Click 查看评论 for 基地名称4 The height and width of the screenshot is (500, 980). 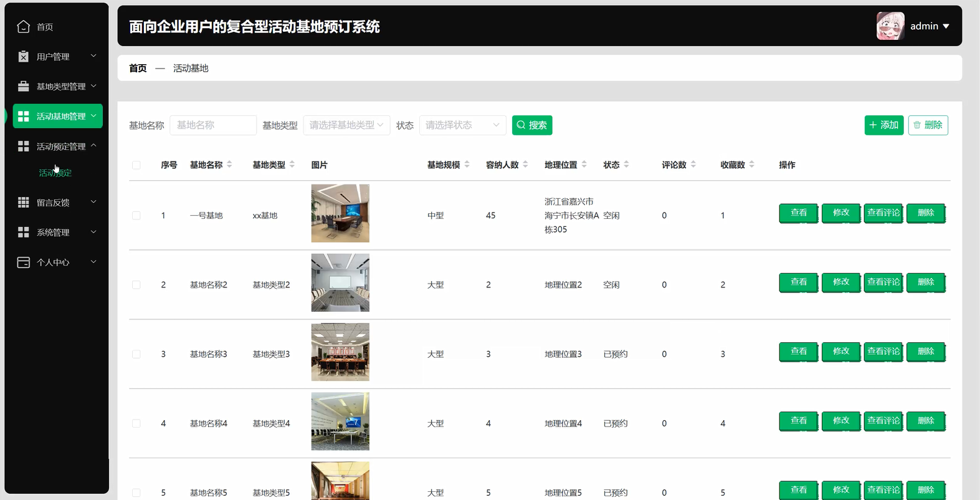pyautogui.click(x=883, y=421)
